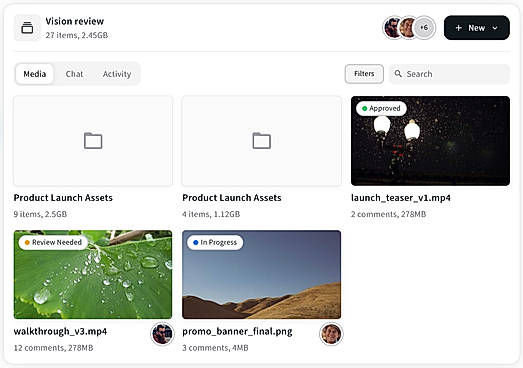This screenshot has width=523, height=368.
Task: Open the +6 additional members badge
Action: [x=424, y=28]
